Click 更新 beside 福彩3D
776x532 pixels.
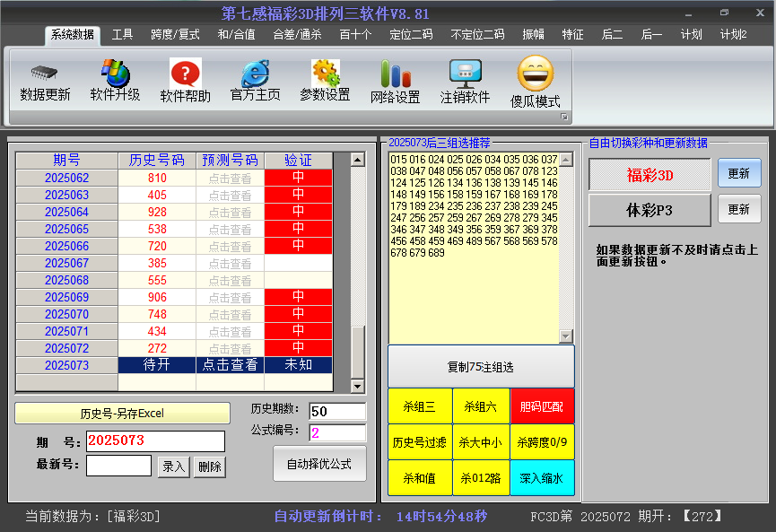(739, 173)
